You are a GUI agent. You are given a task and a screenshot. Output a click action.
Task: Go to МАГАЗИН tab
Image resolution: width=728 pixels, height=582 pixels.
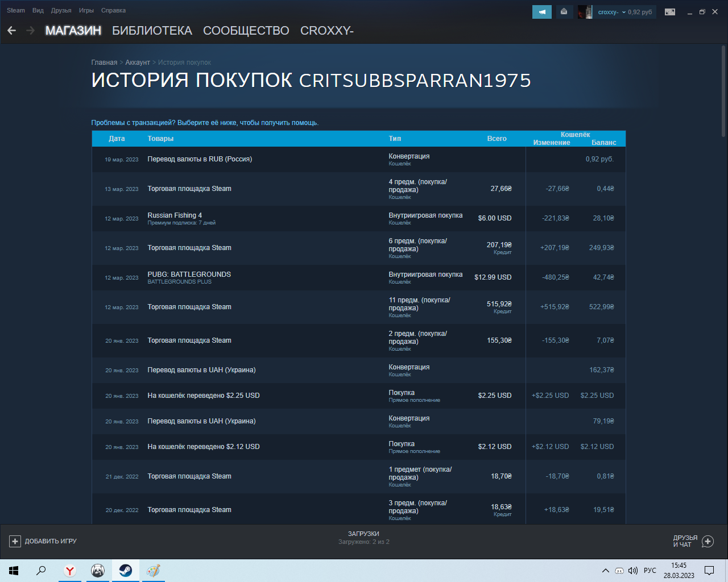[73, 31]
